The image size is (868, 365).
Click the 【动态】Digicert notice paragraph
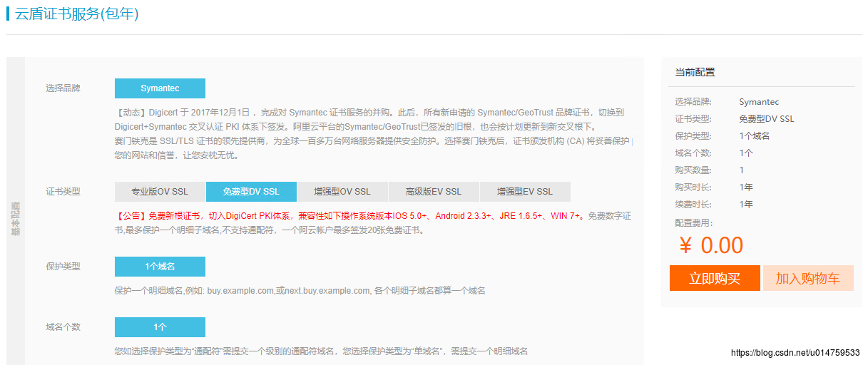(369, 120)
